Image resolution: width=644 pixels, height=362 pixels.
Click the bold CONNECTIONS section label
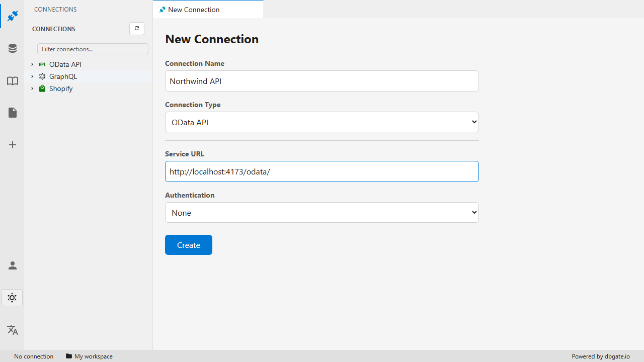[54, 29]
